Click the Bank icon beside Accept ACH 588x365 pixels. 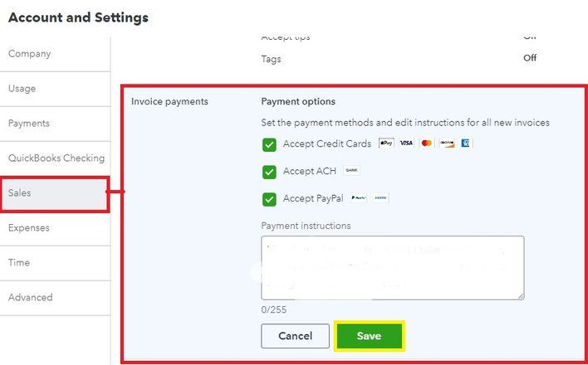pos(351,171)
